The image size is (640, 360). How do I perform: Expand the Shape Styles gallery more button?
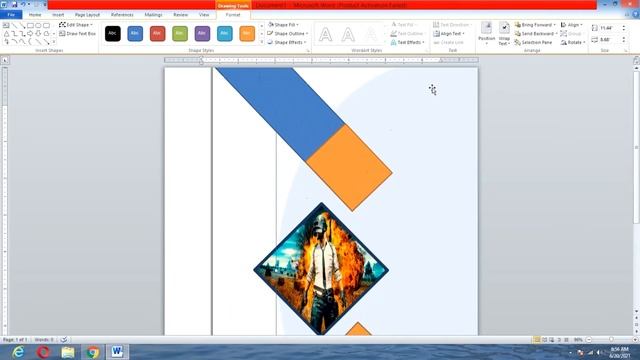pyautogui.click(x=262, y=42)
